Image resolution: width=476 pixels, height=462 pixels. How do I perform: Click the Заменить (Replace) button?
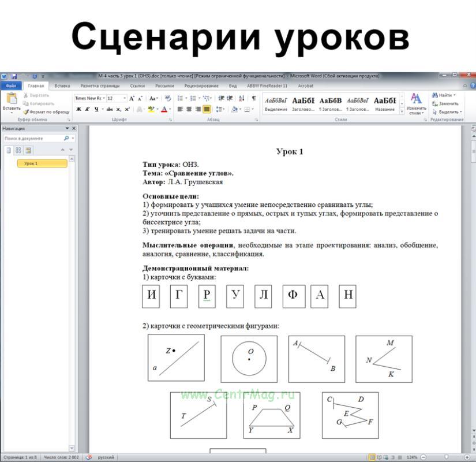click(445, 103)
